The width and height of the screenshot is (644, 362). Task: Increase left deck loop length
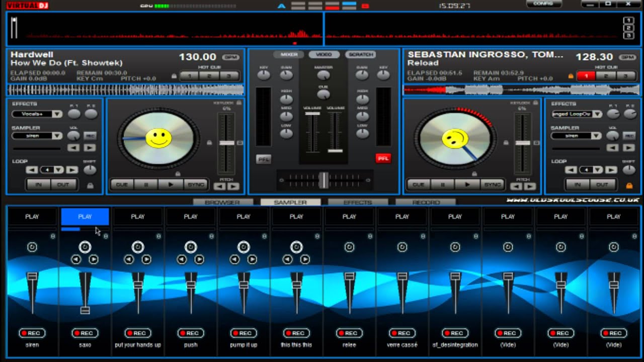pos(71,170)
